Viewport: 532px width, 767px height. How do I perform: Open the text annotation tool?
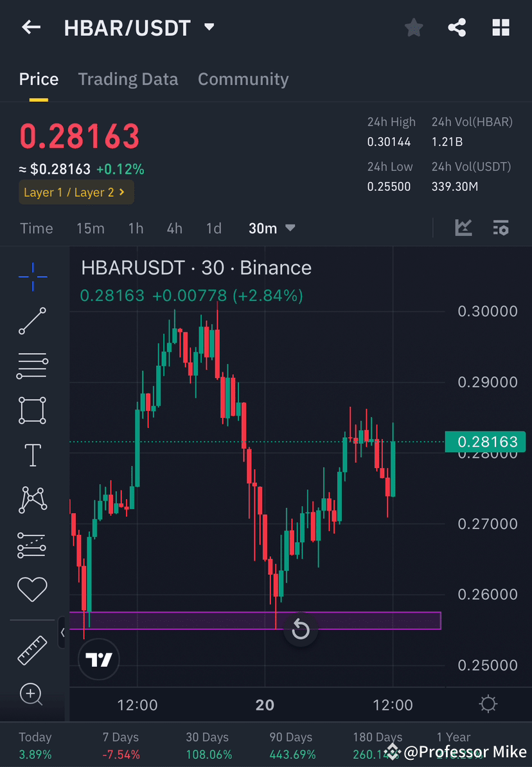[32, 455]
